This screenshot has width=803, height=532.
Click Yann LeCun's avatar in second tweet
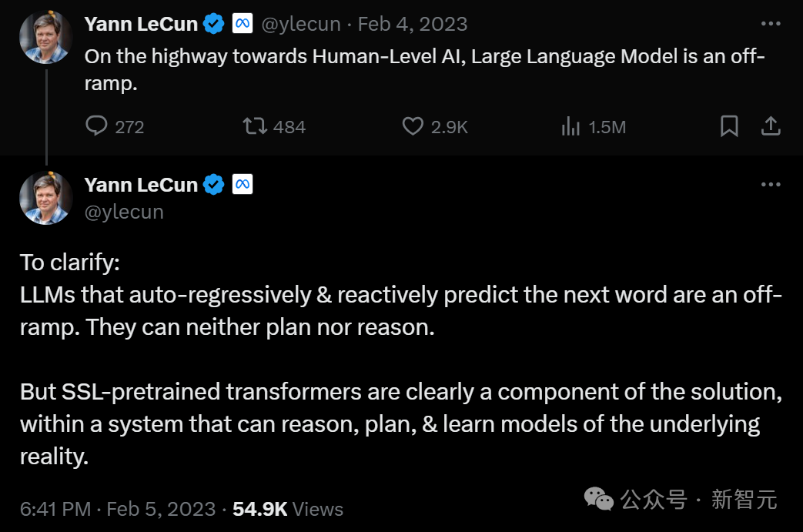(x=46, y=198)
